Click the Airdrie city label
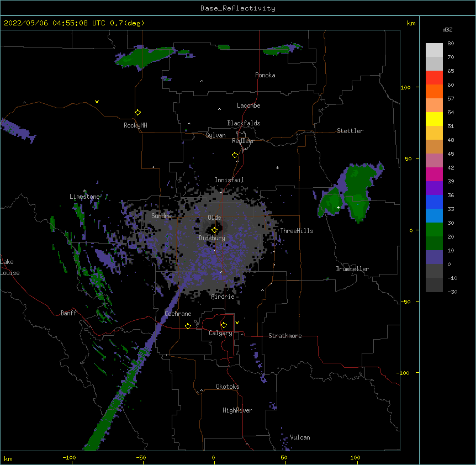 tap(223, 297)
